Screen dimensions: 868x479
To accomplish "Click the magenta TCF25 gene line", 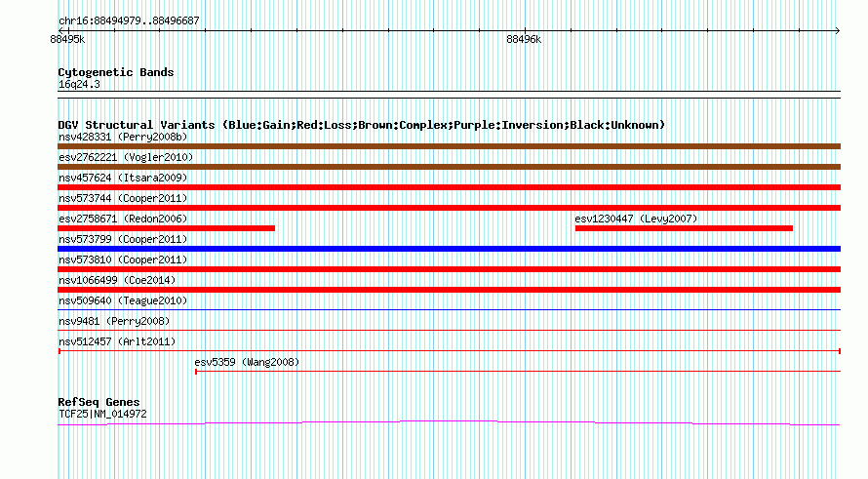I will (449, 423).
